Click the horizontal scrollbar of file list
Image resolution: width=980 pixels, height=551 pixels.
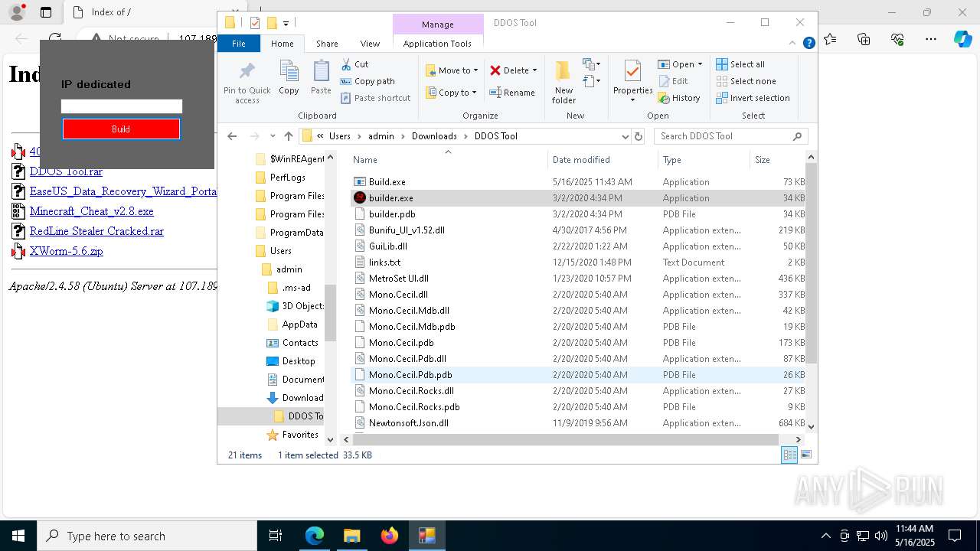point(566,439)
